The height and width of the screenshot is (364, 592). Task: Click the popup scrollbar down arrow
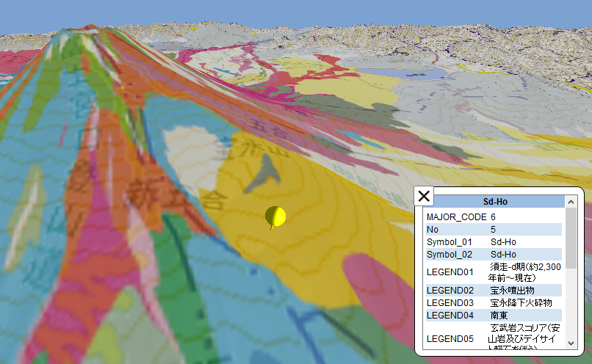tap(571, 343)
